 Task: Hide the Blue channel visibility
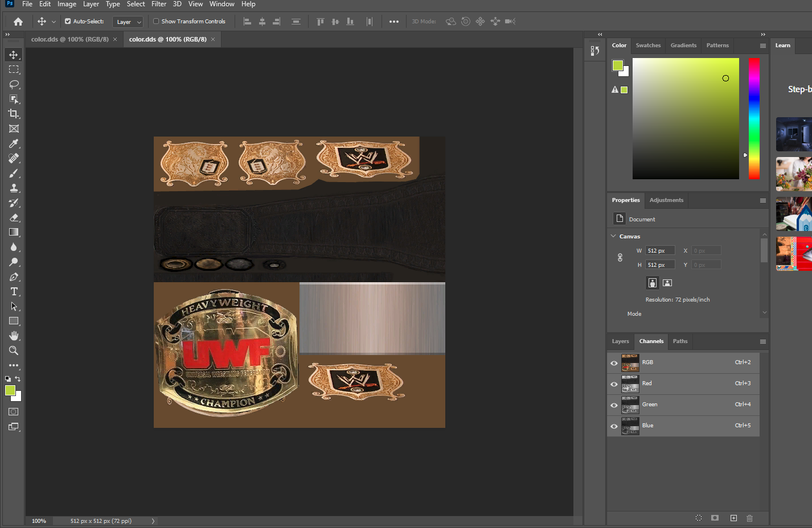[614, 426]
